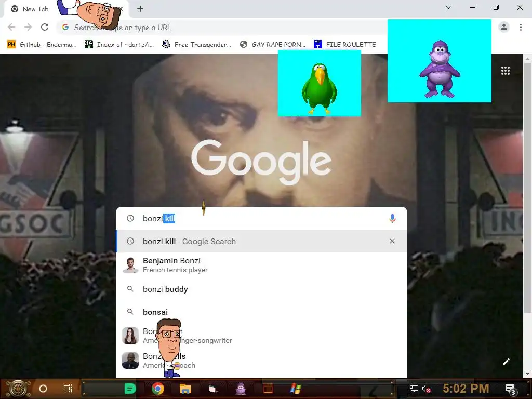The width and height of the screenshot is (532, 399).
Task: Click the magnifier icon beside bonzi buddy
Action: point(130,289)
